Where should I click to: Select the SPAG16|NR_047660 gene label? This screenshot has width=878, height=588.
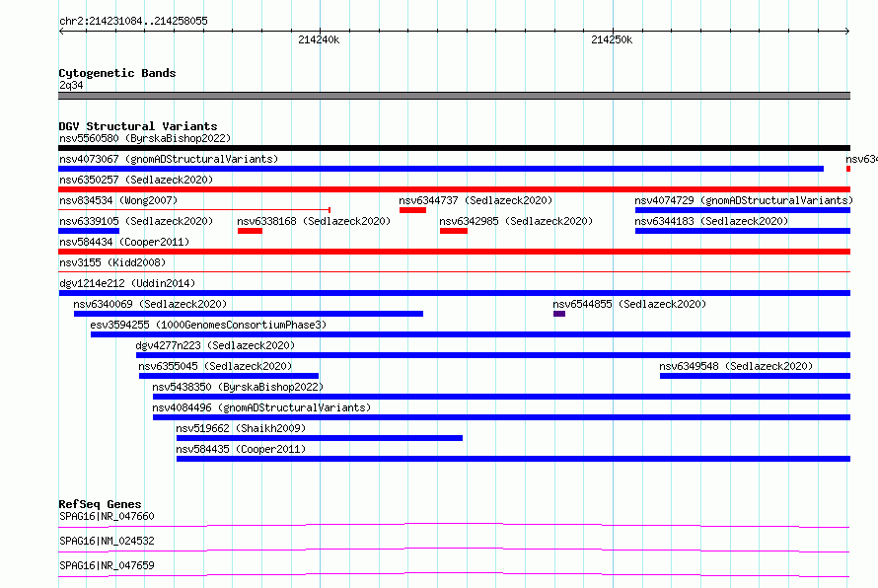(107, 516)
